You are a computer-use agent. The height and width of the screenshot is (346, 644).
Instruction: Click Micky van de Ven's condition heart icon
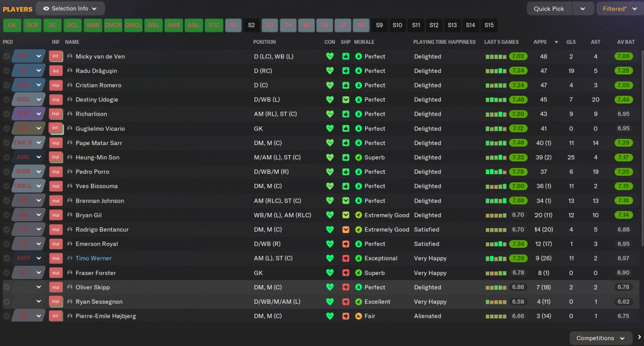(x=330, y=56)
